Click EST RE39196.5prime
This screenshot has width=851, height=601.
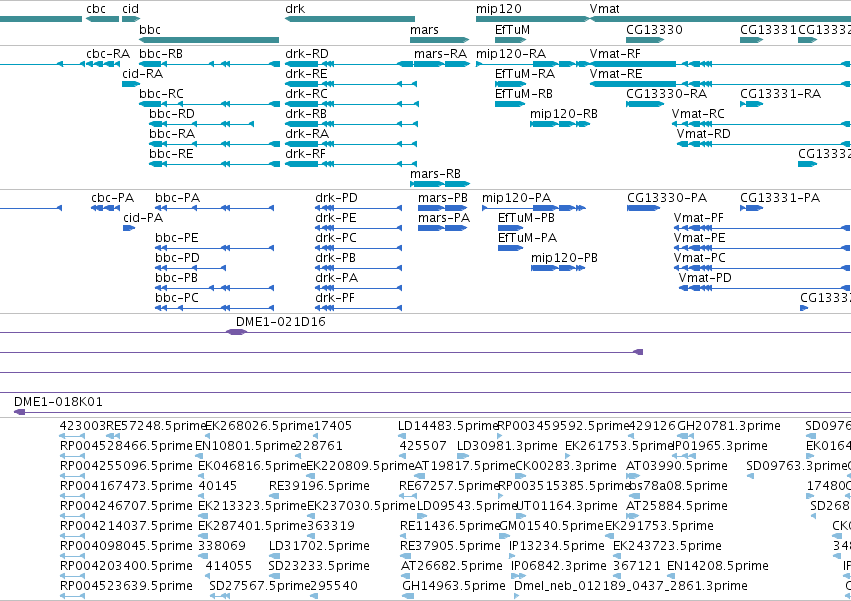pyautogui.click(x=319, y=486)
